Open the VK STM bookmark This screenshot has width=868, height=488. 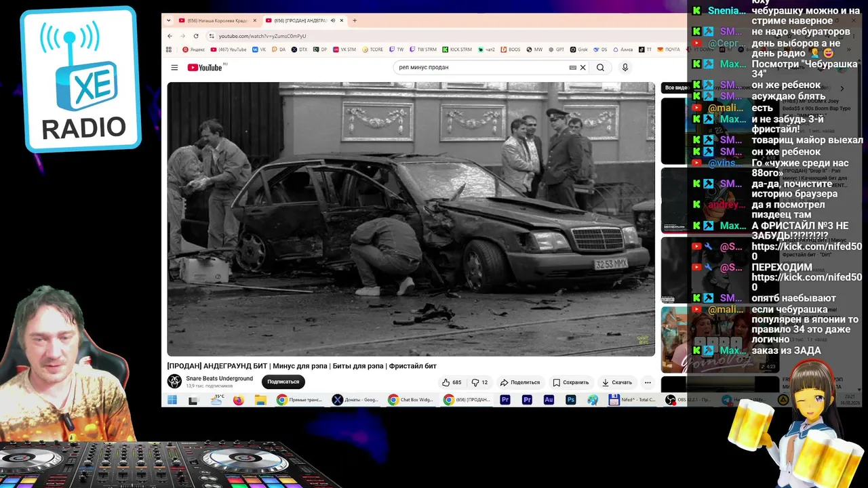(344, 49)
